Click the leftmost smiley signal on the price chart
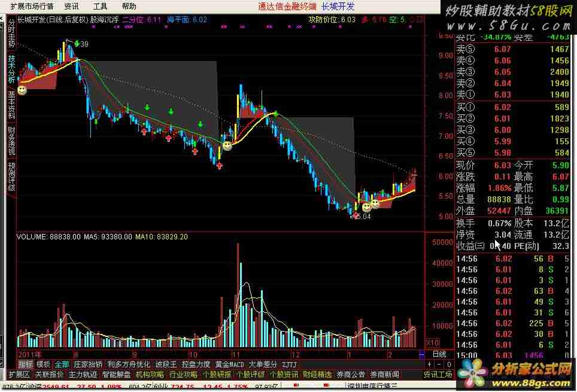The image size is (577, 392). [x=22, y=90]
